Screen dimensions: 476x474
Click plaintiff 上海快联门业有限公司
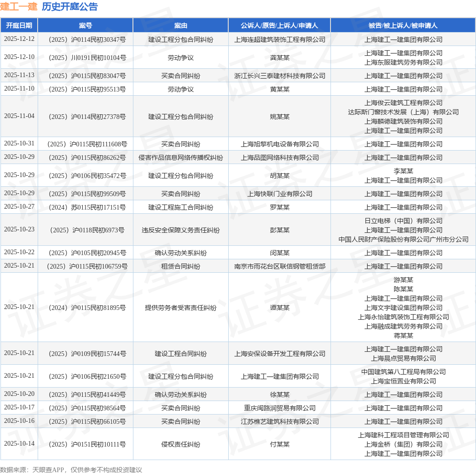click(x=279, y=194)
